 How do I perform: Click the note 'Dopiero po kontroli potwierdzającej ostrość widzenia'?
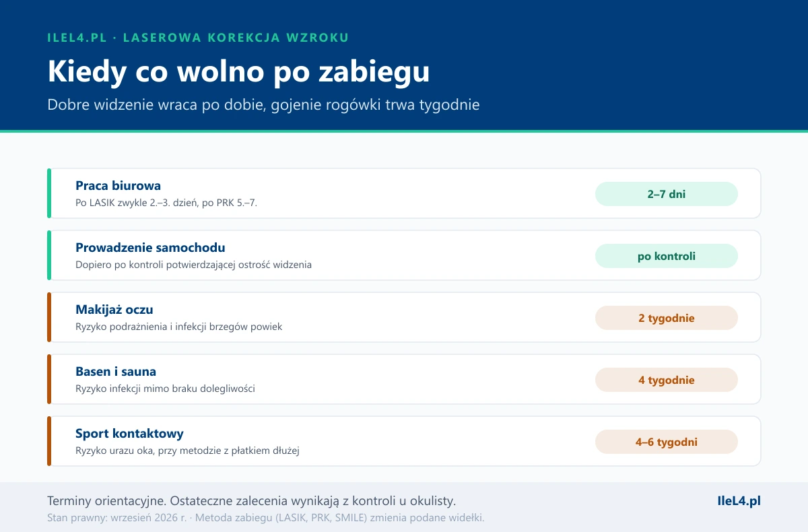click(x=193, y=265)
